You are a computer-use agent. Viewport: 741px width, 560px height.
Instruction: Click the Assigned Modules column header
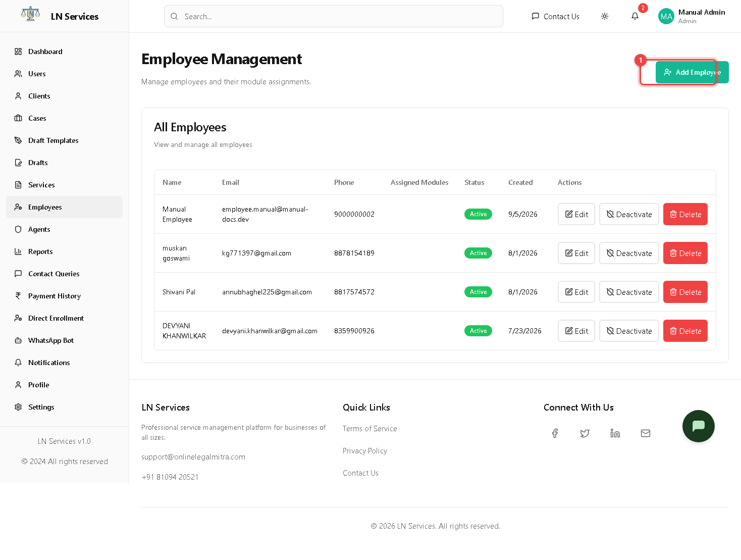(419, 182)
